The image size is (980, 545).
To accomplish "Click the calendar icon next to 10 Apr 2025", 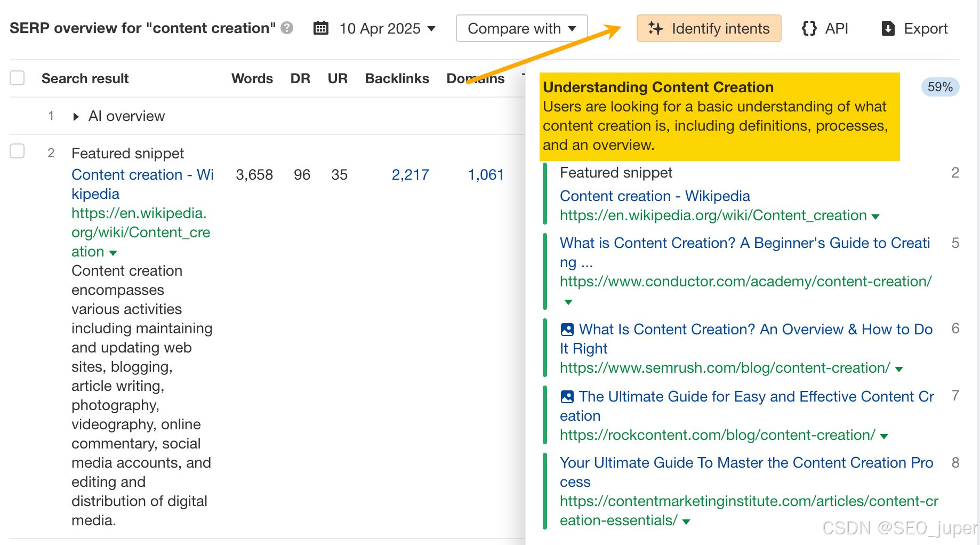I will pos(321,28).
